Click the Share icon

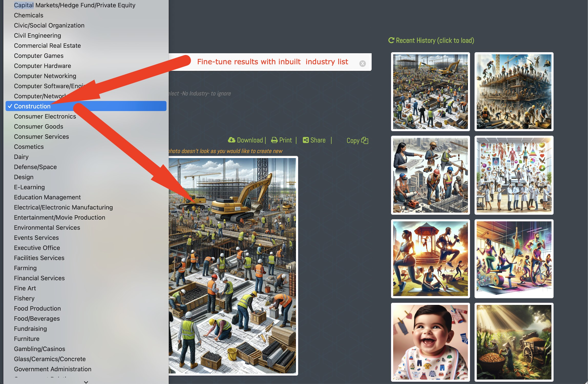coord(306,140)
